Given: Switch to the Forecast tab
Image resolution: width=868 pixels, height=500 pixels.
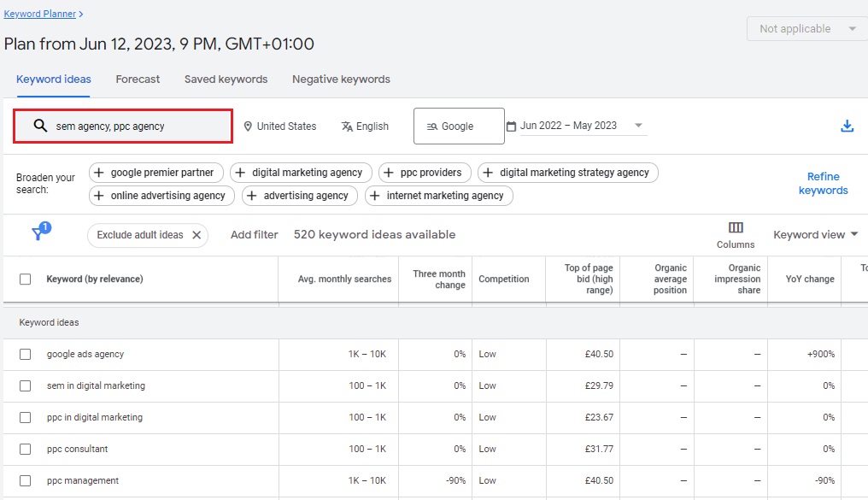Looking at the screenshot, I should coord(138,79).
